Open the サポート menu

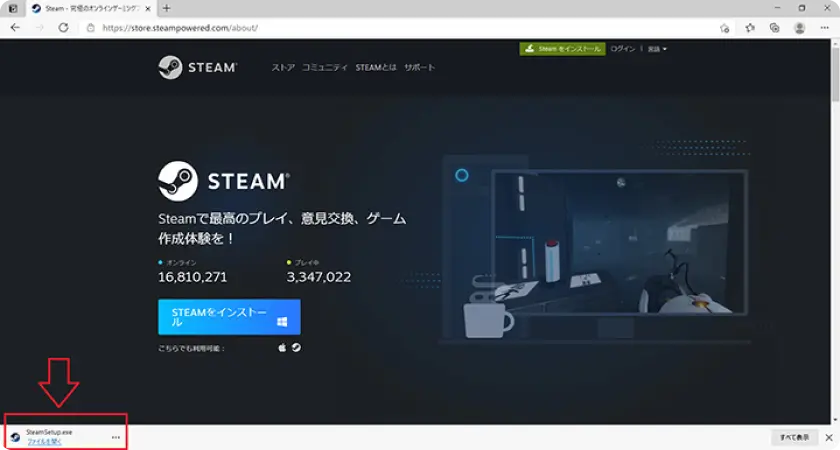419,68
